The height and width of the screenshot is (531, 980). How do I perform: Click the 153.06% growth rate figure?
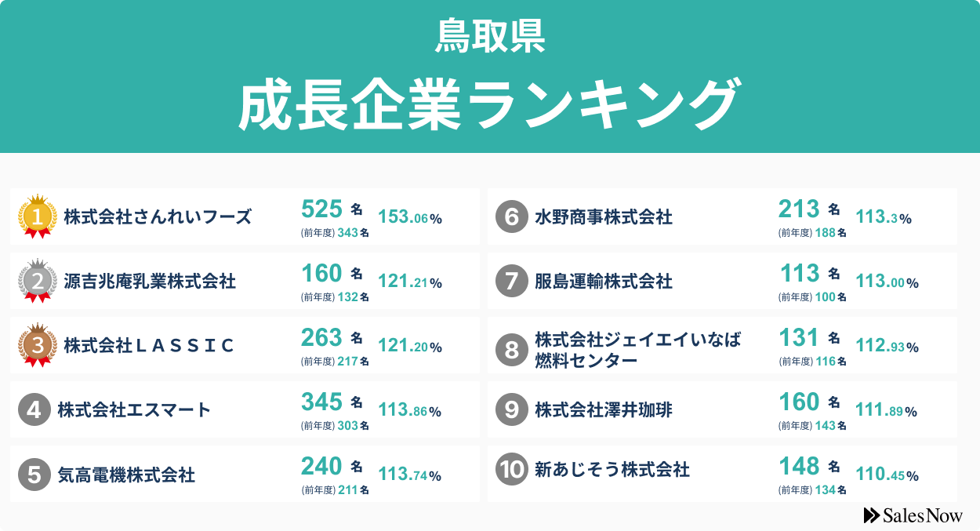pyautogui.click(x=410, y=217)
